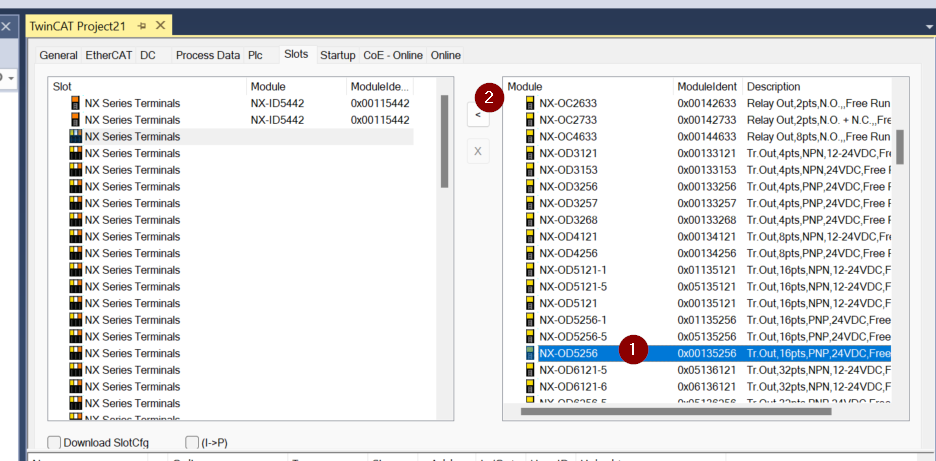Enable the Download SlotCfg checkbox
936x461 pixels.
click(x=54, y=443)
